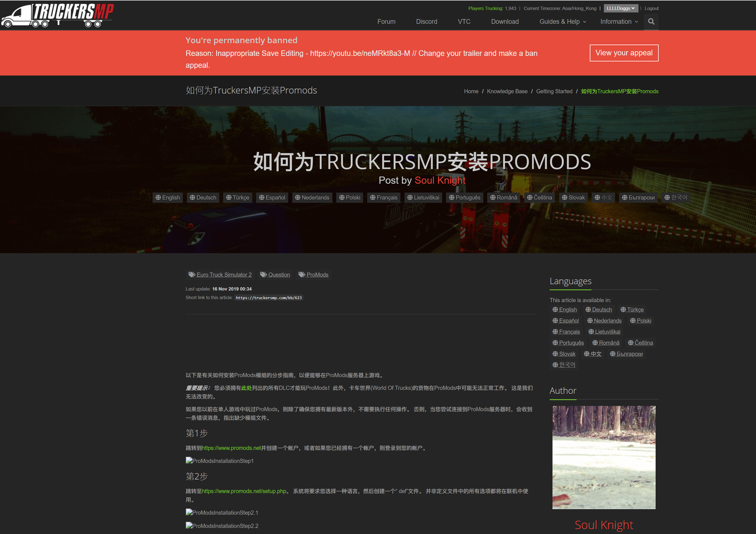Open Soul Knight profile below the avatar
The image size is (756, 534).
[604, 525]
